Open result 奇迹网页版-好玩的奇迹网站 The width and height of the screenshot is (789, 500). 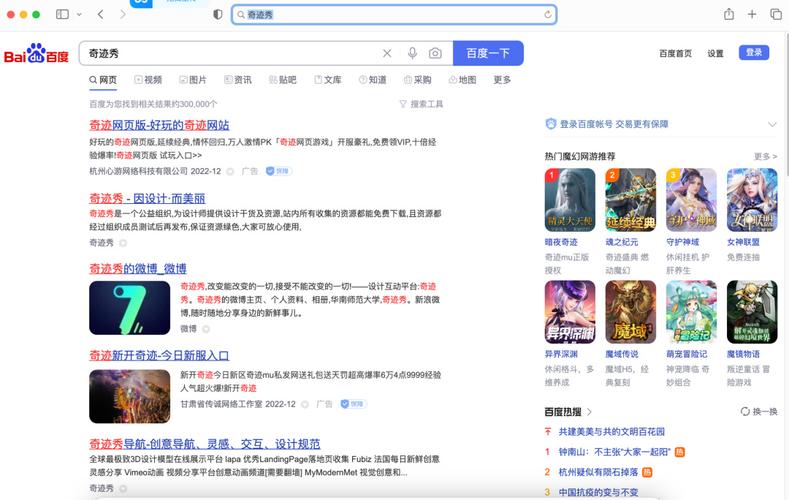159,125
